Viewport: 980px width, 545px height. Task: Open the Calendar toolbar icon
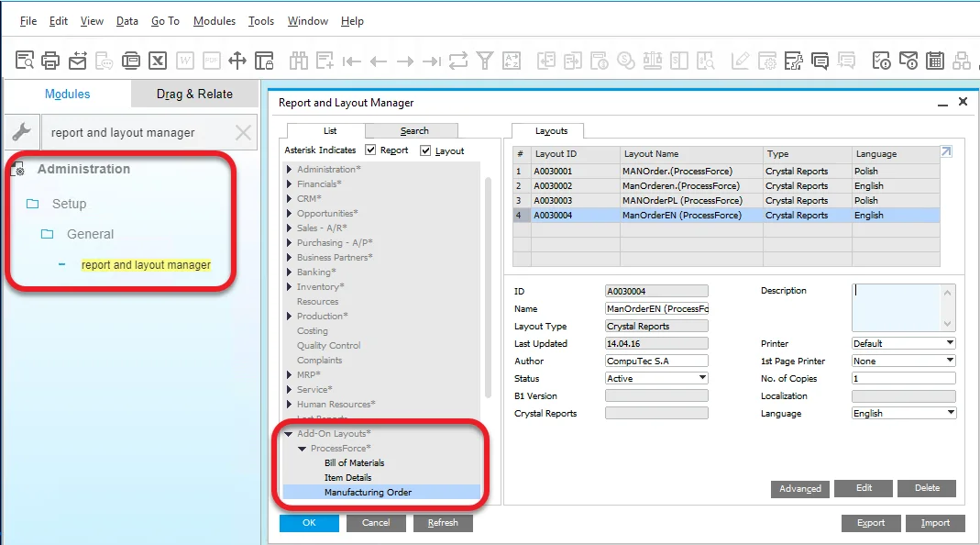coord(934,61)
